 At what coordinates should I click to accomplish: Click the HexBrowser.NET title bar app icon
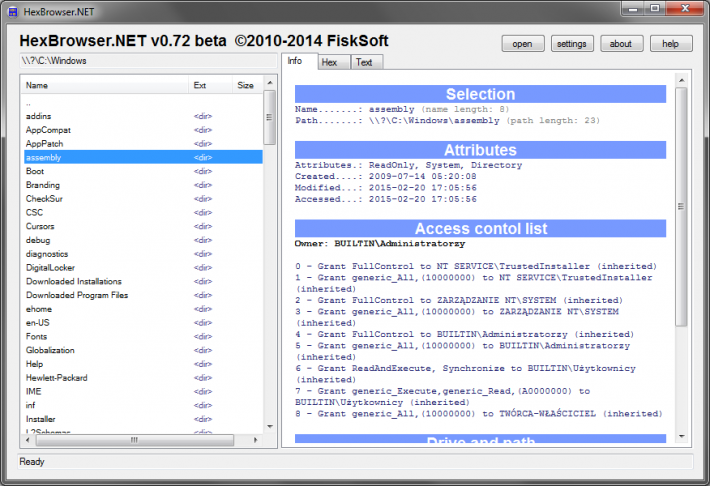tap(13, 12)
